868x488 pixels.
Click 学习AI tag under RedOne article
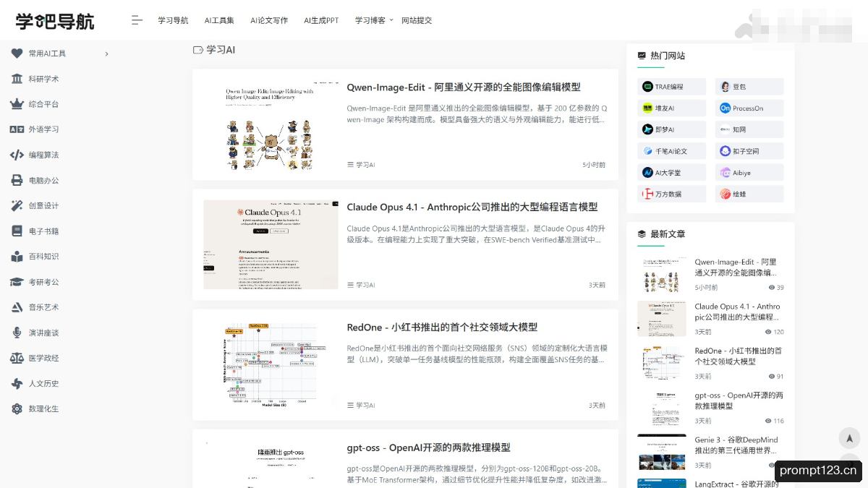tap(361, 406)
